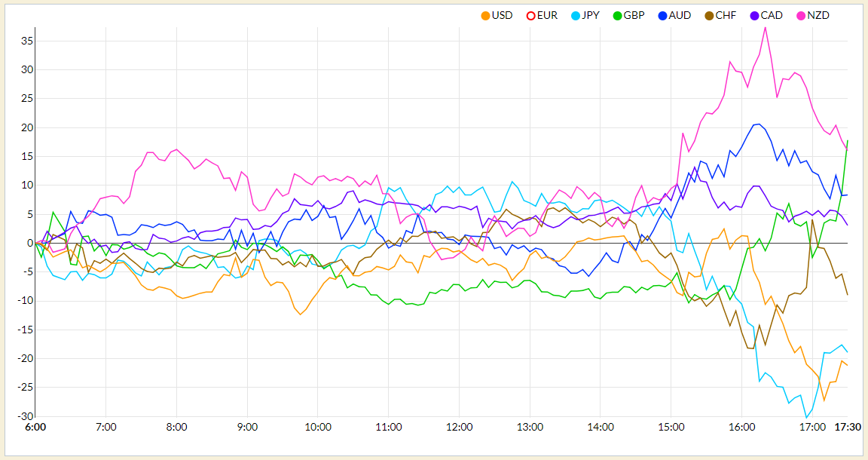Click the green GBP line's final point at the right edge
Screen dimensions: 868x460
pyautogui.click(x=847, y=140)
